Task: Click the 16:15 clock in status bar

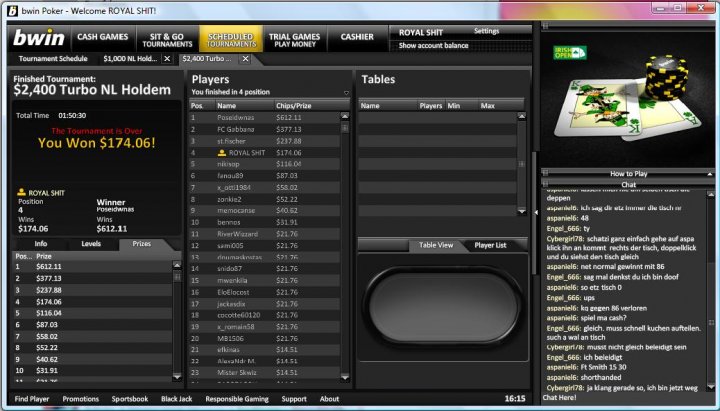Action: tap(515, 399)
